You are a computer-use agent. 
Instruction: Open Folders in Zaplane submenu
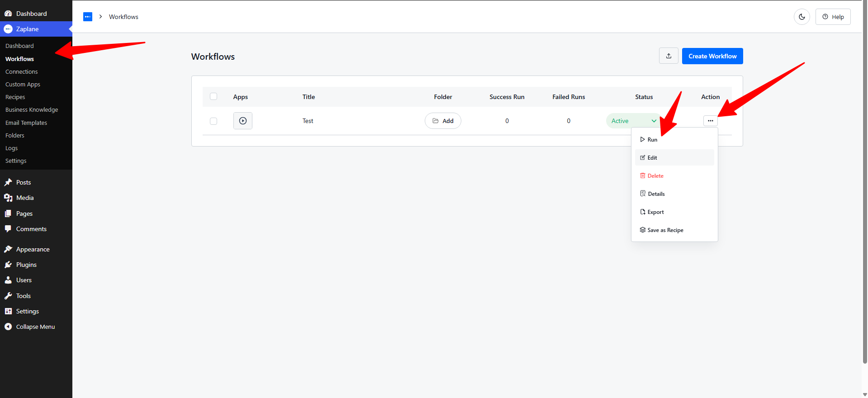[15, 135]
